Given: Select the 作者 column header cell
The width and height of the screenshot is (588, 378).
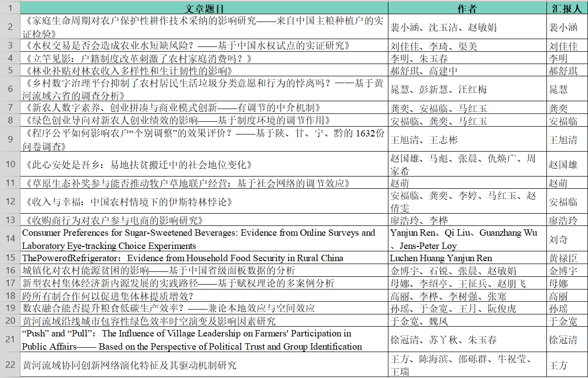Looking at the screenshot, I should pyautogui.click(x=467, y=8).
